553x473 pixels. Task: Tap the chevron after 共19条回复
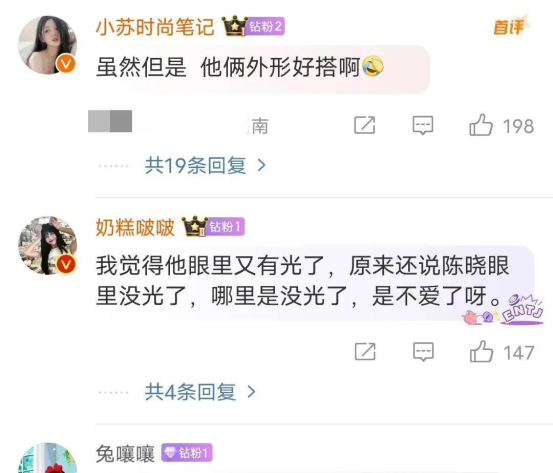point(261,165)
